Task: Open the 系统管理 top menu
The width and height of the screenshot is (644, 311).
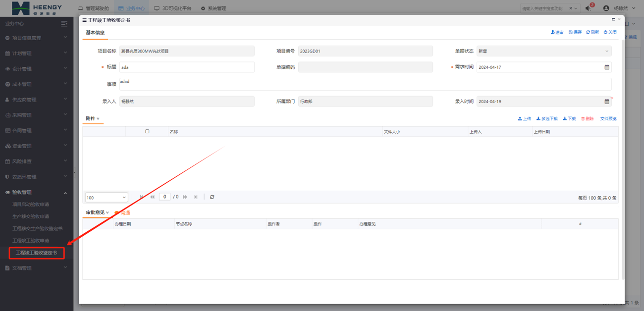Action: coord(214,8)
